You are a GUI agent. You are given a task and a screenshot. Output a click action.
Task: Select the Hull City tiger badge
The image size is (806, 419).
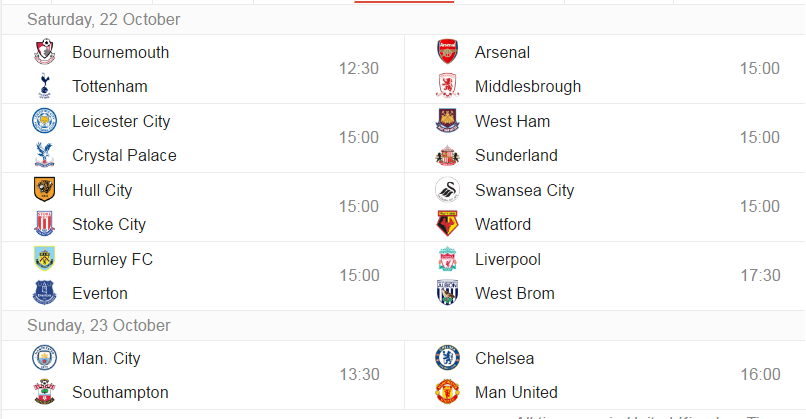[x=45, y=190]
